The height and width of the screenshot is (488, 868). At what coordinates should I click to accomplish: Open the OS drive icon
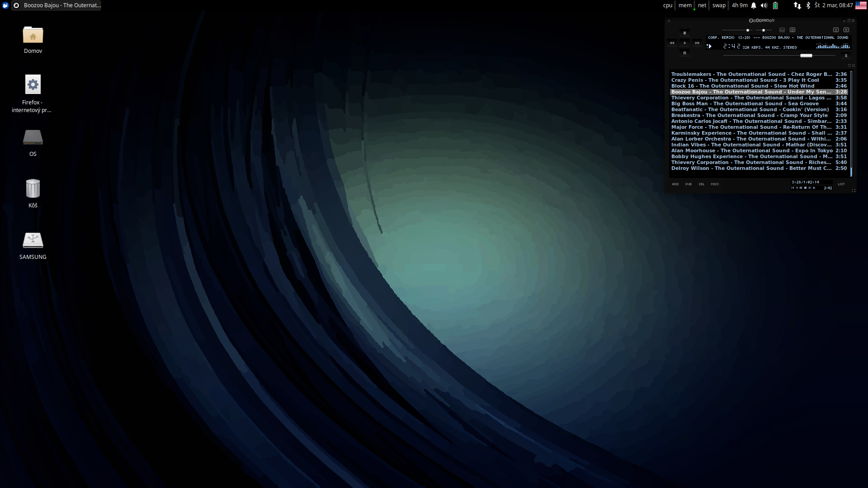33,137
